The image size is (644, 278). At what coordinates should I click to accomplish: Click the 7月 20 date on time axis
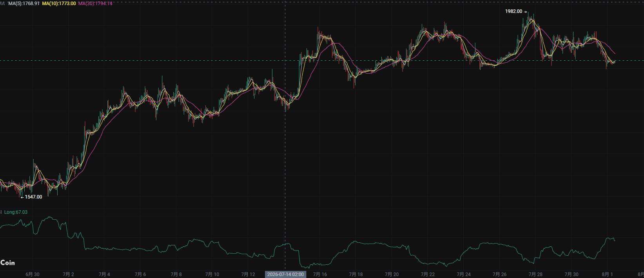click(x=392, y=274)
